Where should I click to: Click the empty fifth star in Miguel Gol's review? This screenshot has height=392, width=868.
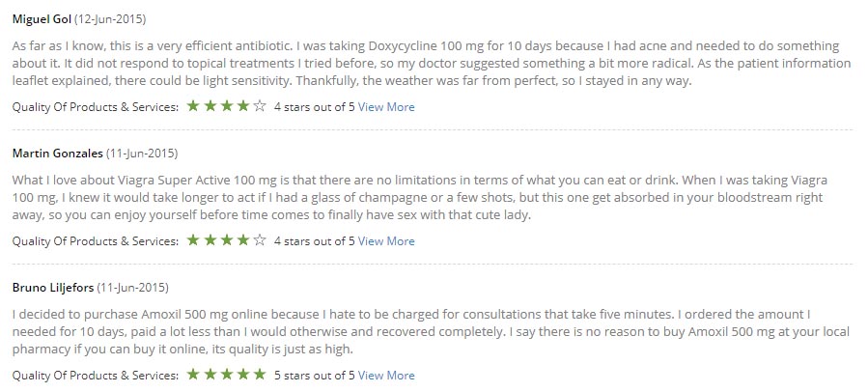pyautogui.click(x=260, y=106)
